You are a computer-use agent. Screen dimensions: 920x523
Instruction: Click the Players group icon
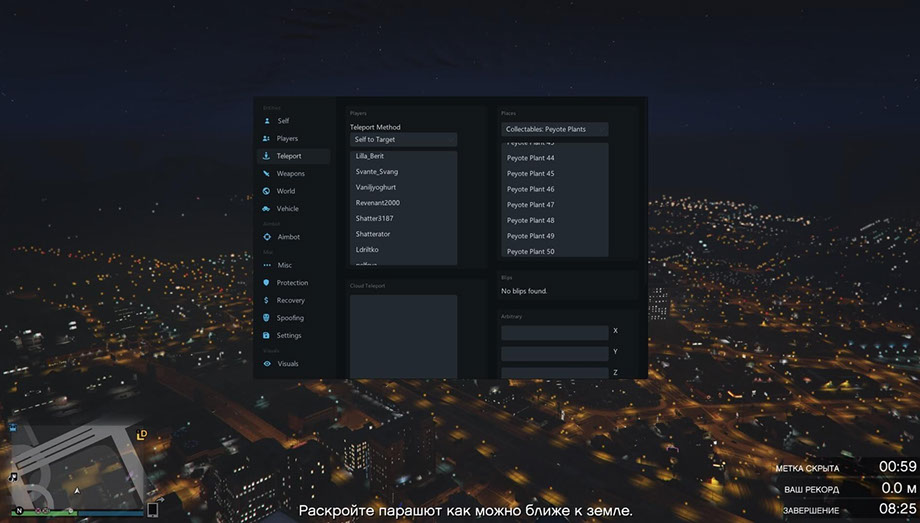(x=266, y=139)
